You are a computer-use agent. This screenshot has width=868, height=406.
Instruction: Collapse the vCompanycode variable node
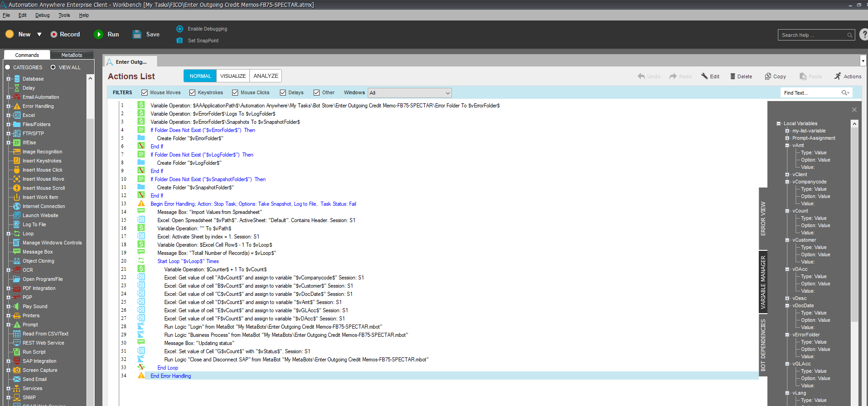[787, 182]
